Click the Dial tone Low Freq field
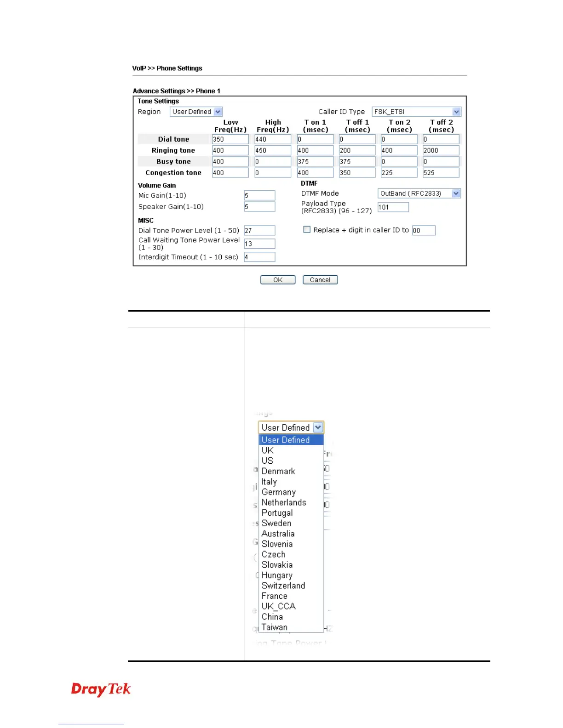Screen dimensions: 563x728 [230, 139]
